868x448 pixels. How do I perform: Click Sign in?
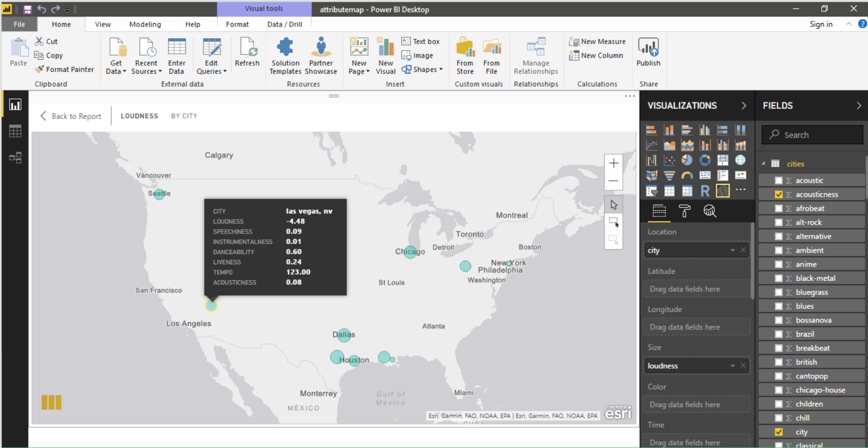coord(821,24)
